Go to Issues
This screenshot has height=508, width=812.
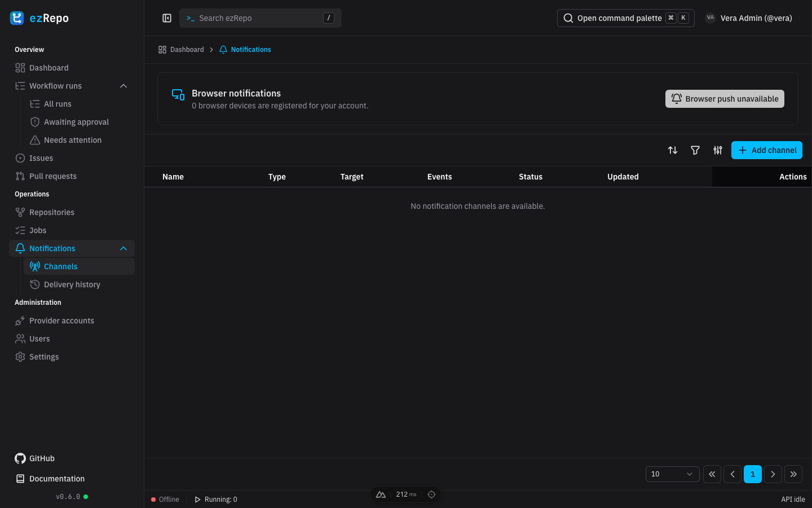click(72, 158)
